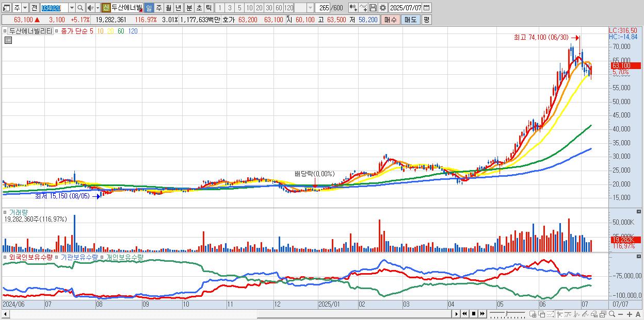Click the zigzag wave line icon in bottom toolbar

pyautogui.click(x=577, y=314)
